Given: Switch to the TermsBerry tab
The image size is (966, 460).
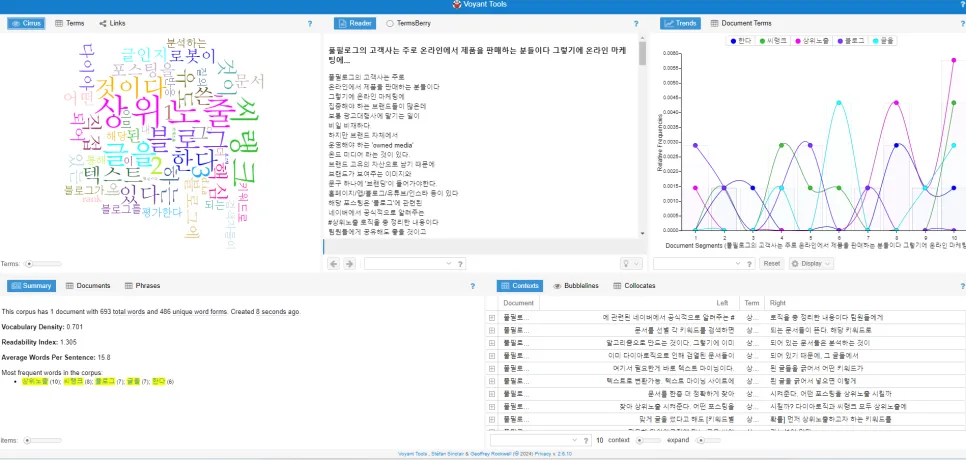Looking at the screenshot, I should (x=408, y=23).
